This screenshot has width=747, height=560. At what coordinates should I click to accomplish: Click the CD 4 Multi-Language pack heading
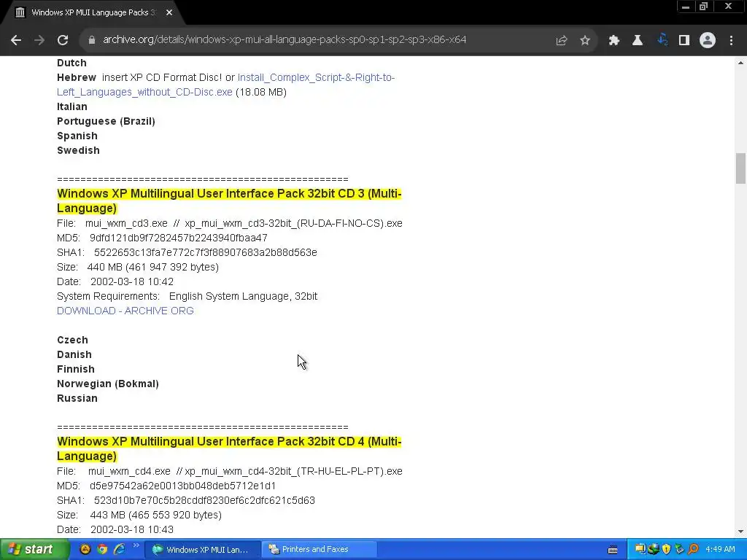pos(229,448)
